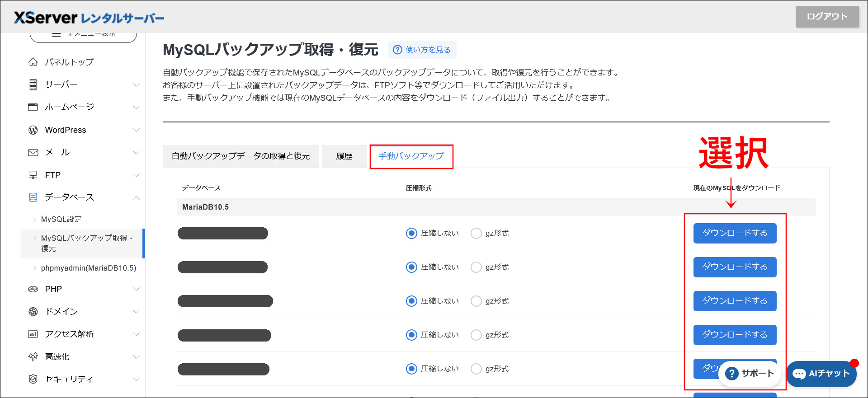
Task: Click the AIチャット speech bubble icon
Action: [799, 374]
